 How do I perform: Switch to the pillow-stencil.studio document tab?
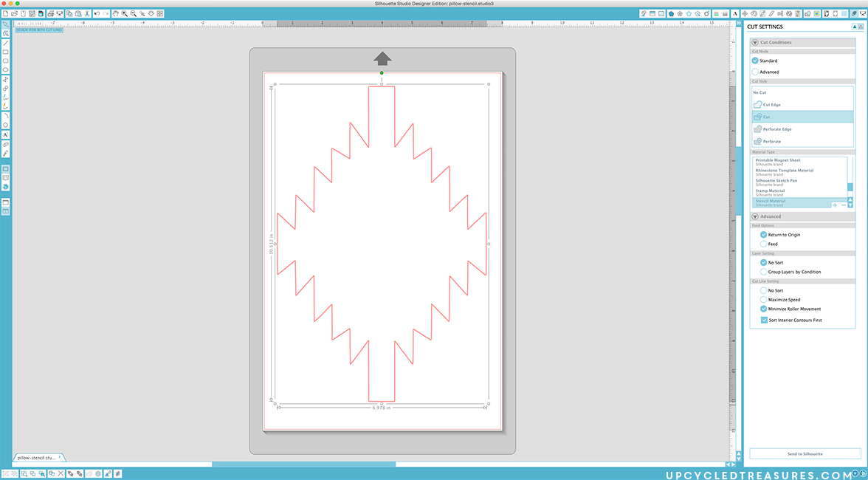pos(37,457)
